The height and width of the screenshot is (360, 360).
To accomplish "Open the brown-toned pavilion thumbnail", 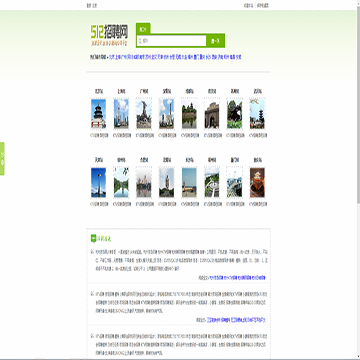I will pos(257,182).
